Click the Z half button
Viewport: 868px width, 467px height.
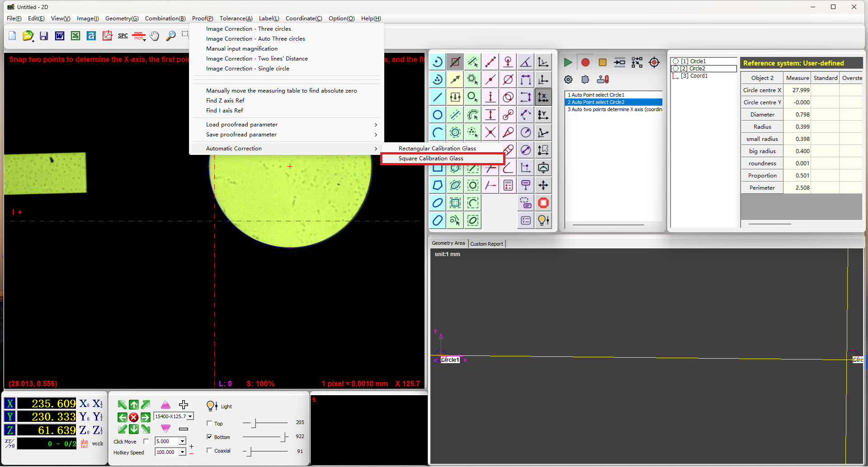click(x=98, y=430)
